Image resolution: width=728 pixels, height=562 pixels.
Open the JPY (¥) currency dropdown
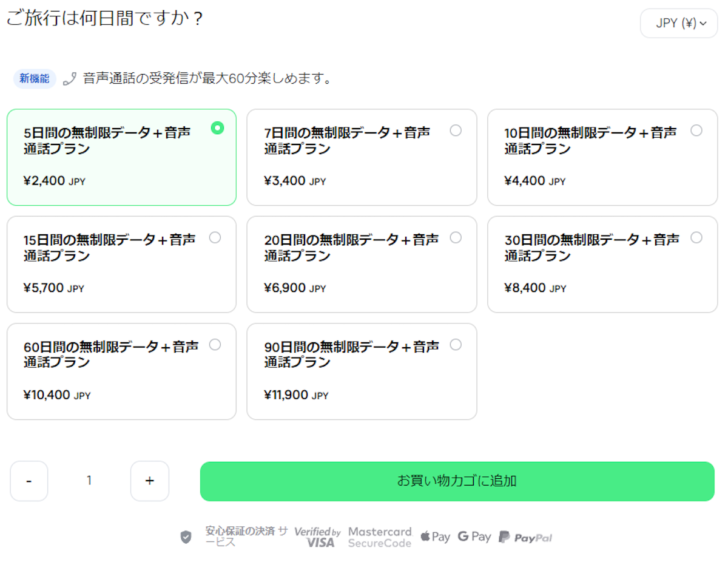coord(679,24)
